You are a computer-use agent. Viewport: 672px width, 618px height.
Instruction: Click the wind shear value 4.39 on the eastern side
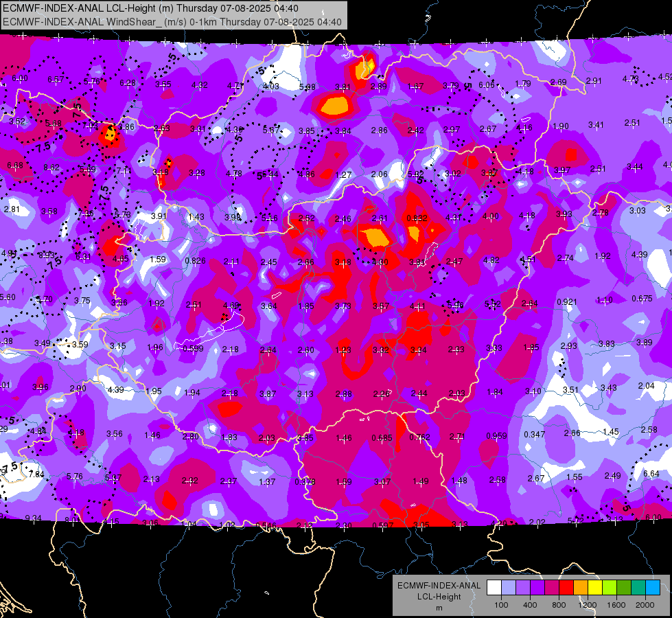pos(640,254)
